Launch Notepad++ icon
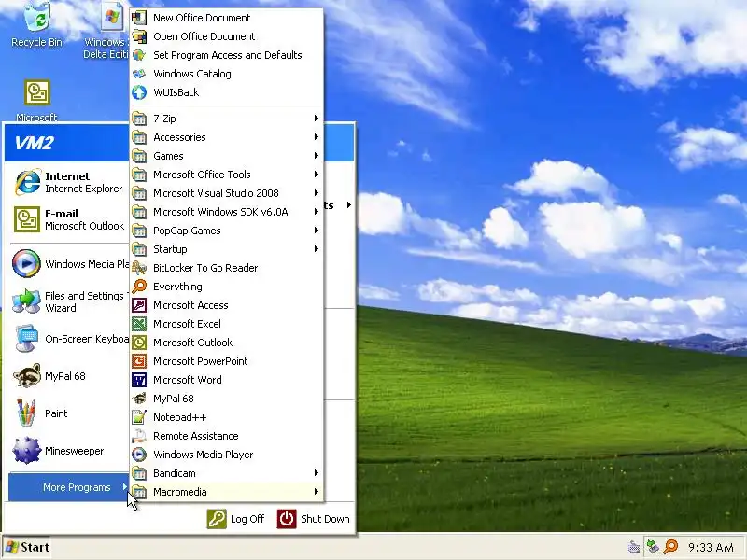This screenshot has width=747, height=560. (139, 417)
